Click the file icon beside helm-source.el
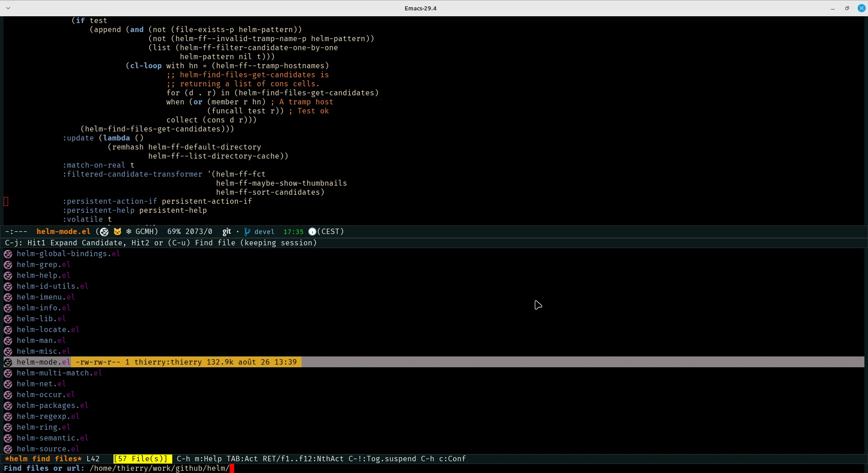The width and height of the screenshot is (868, 473). click(x=8, y=449)
